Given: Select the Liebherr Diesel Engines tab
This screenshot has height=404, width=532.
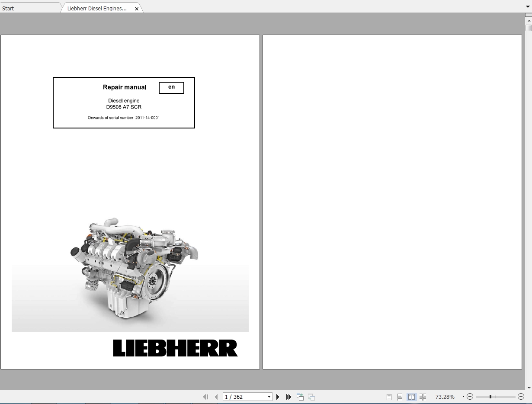Looking at the screenshot, I should pyautogui.click(x=97, y=8).
